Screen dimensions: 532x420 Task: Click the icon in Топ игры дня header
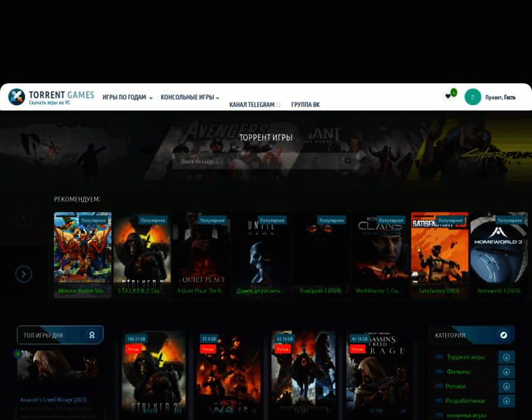click(92, 335)
